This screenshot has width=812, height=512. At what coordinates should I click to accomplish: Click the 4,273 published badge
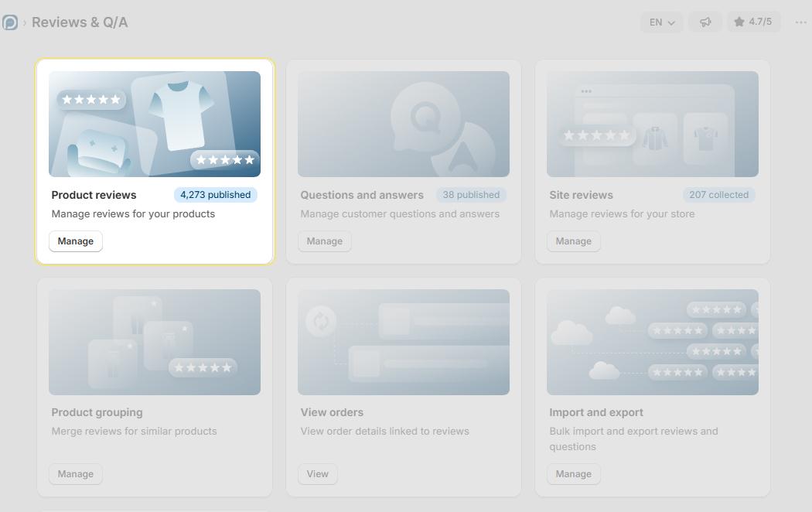216,195
